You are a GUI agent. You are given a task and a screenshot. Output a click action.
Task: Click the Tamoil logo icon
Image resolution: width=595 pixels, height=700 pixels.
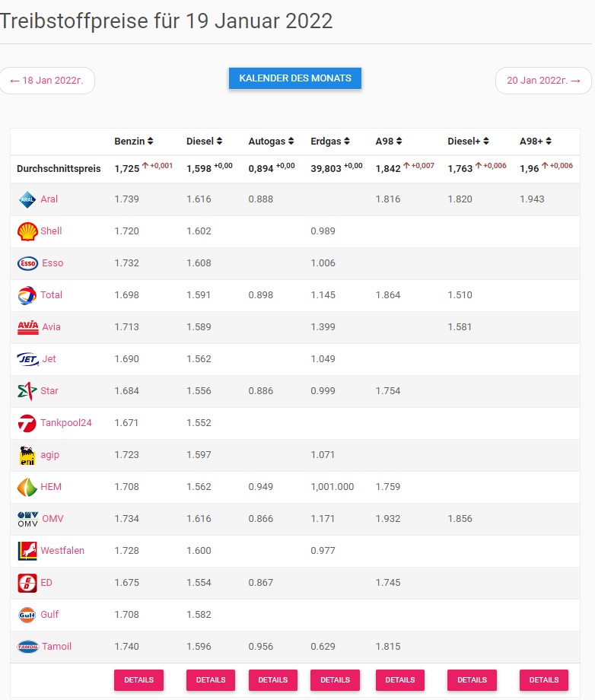pos(27,647)
